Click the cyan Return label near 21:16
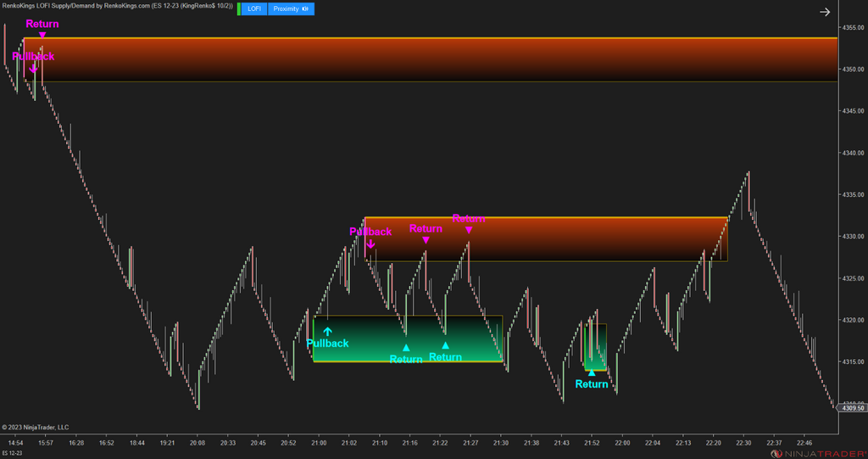 (406, 359)
